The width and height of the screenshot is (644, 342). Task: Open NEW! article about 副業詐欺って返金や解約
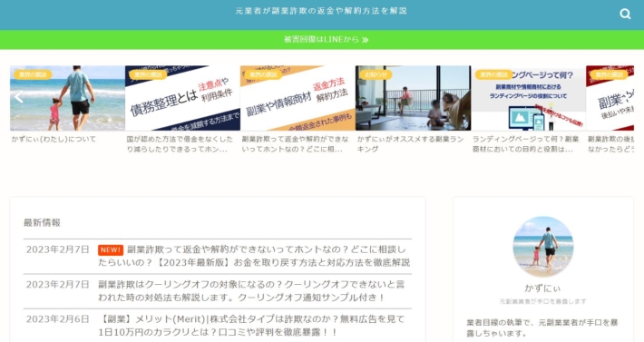254,256
